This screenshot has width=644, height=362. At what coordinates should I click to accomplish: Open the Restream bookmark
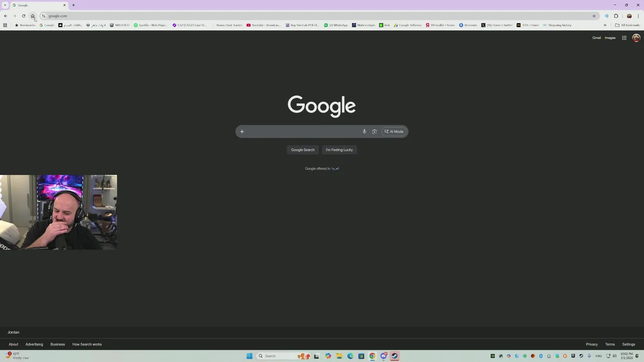tap(468, 25)
